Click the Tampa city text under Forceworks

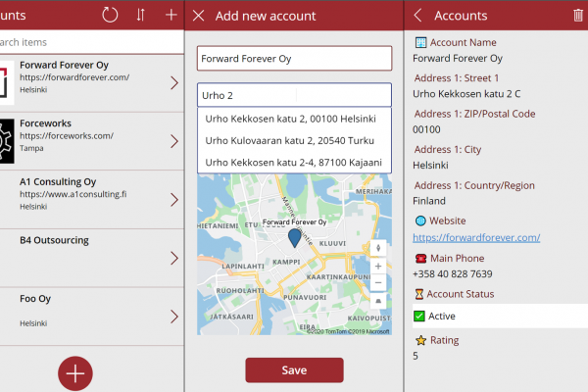point(31,148)
